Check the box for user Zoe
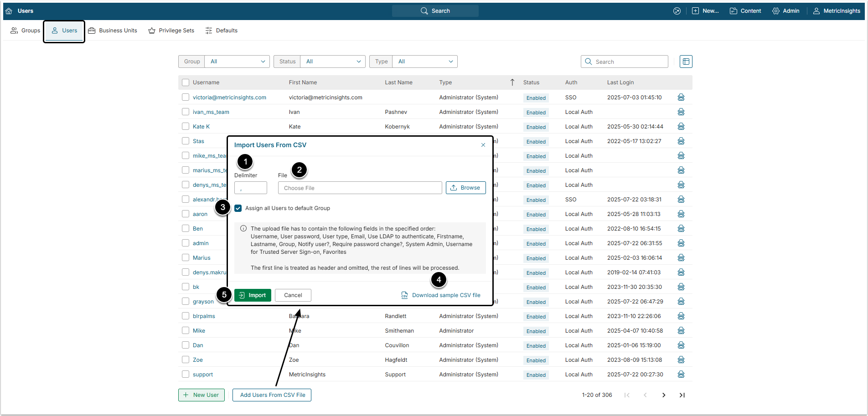The width and height of the screenshot is (868, 416). point(186,360)
